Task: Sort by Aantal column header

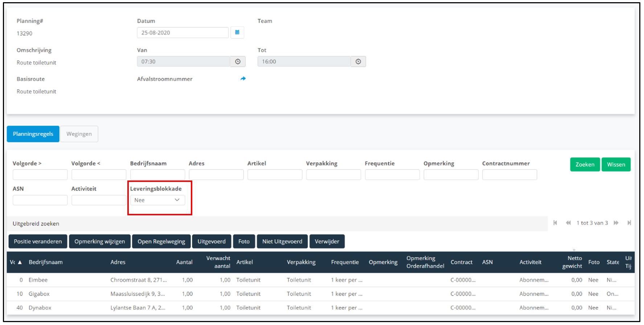Action: pyautogui.click(x=184, y=262)
